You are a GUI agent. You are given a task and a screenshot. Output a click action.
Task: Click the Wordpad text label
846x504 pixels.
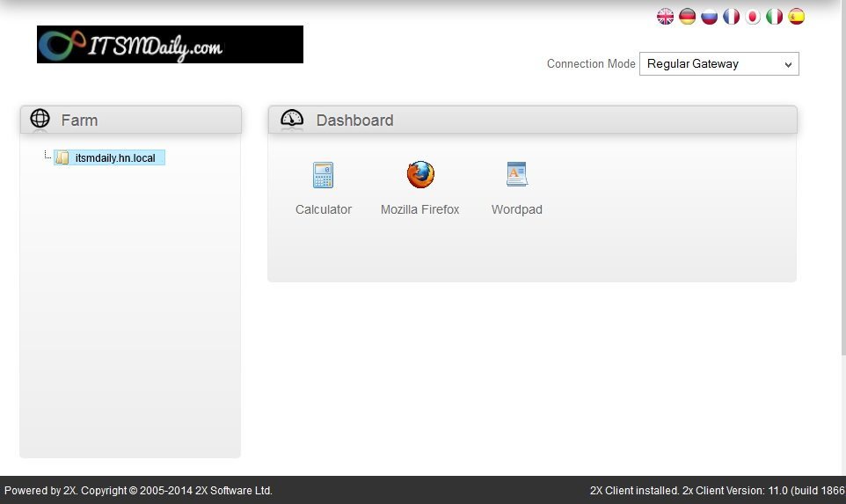pos(517,209)
